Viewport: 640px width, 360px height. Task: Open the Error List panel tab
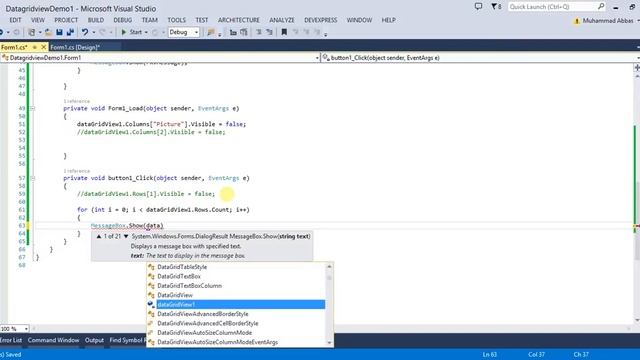tap(11, 340)
